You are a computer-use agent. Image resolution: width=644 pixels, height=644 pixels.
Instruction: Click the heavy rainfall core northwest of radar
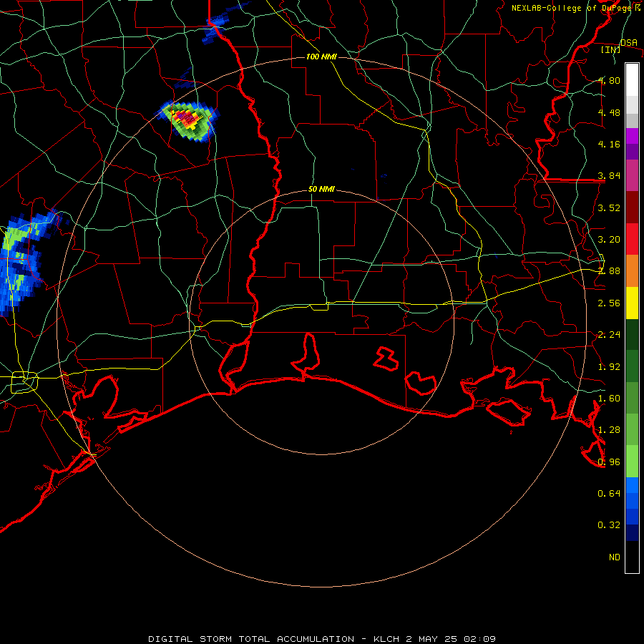click(187, 118)
